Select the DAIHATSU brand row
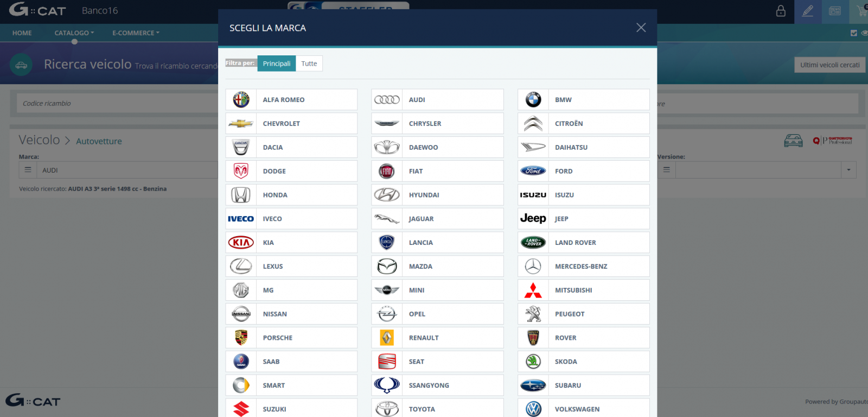 584,147
